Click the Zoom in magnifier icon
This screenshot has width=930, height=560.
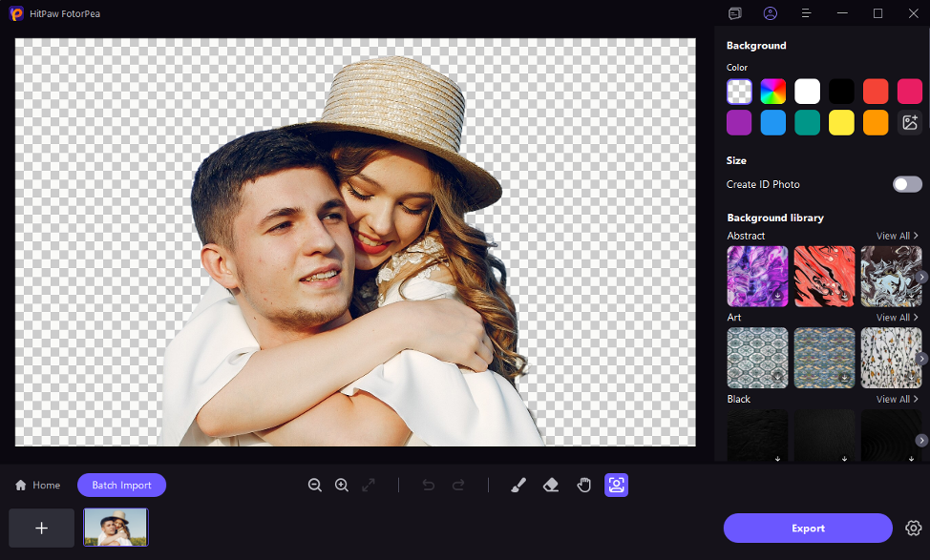342,485
